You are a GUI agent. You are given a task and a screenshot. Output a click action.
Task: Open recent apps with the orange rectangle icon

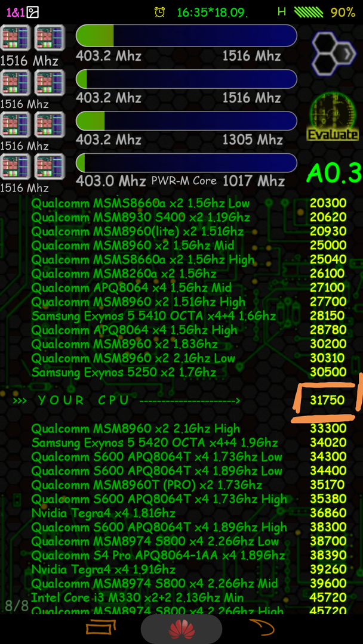101,627
